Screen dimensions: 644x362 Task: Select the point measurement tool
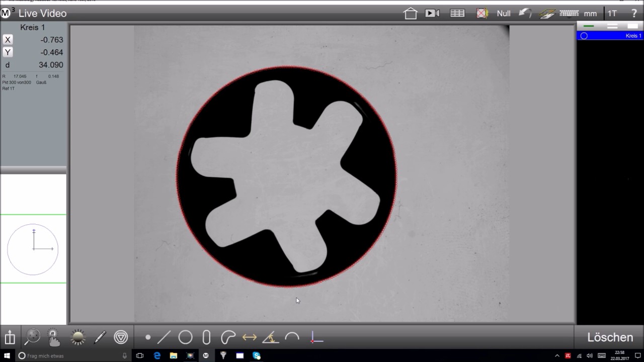[148, 337]
